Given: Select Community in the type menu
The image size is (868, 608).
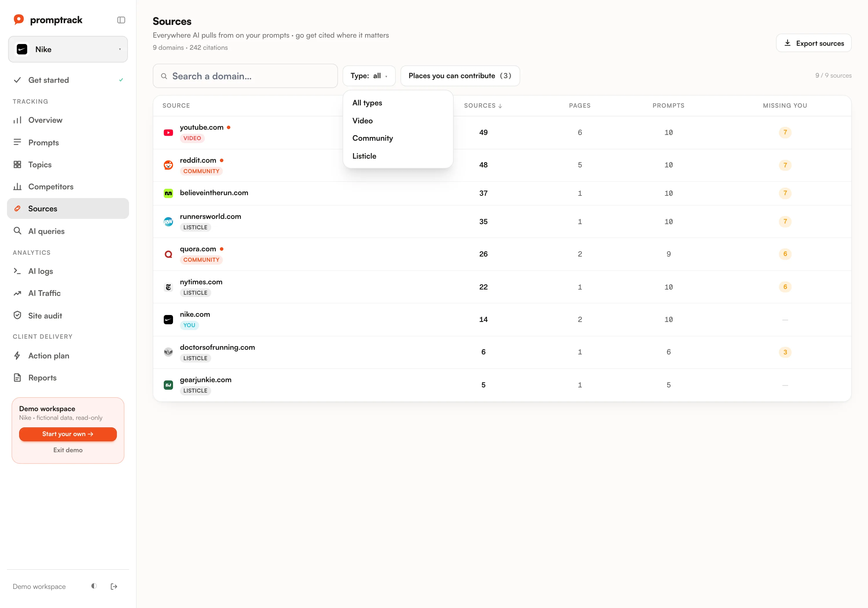Looking at the screenshot, I should click(398, 138).
